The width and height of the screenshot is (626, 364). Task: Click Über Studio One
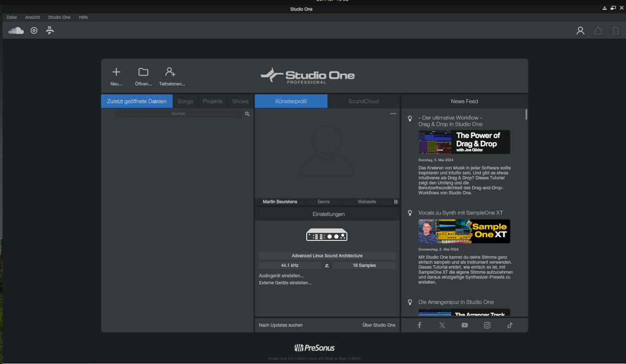pos(379,325)
